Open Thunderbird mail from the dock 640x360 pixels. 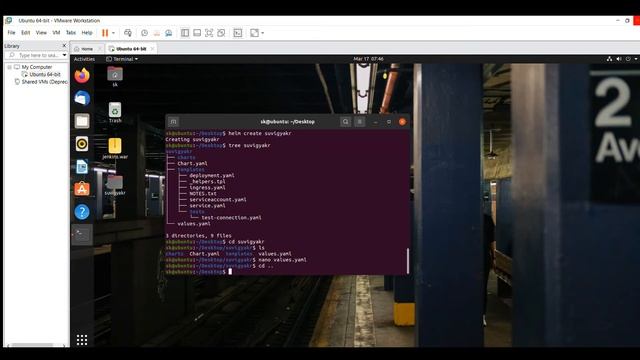pos(82,98)
